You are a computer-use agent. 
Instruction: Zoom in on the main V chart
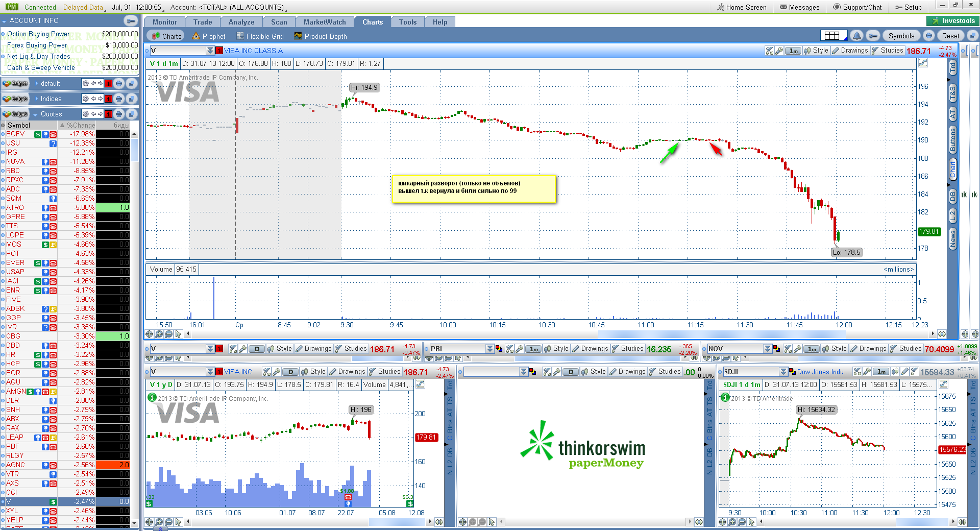(159, 334)
